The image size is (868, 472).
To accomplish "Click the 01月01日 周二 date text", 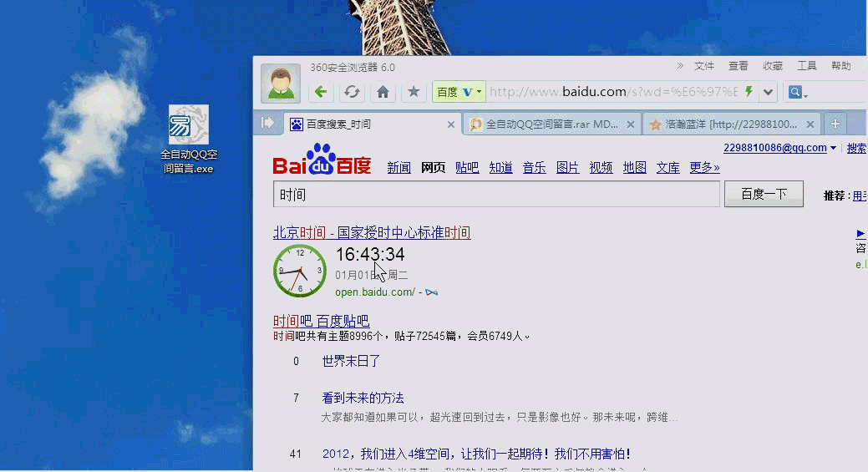I will [372, 275].
